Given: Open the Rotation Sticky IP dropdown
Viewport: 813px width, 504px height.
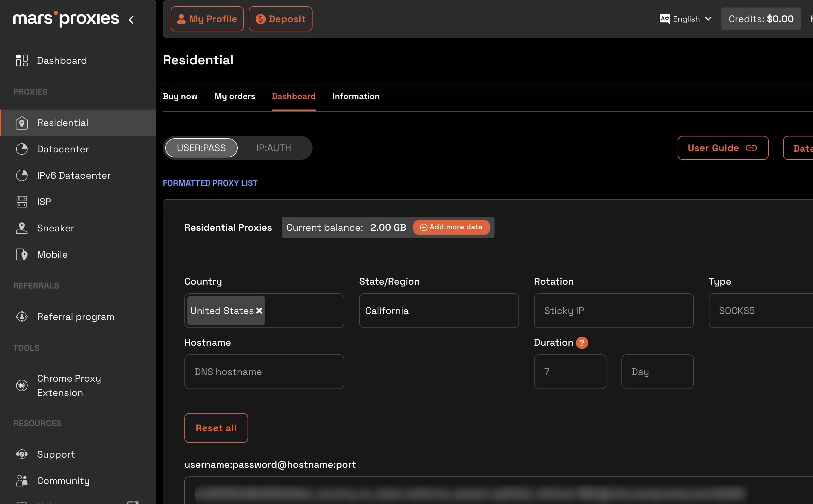Looking at the screenshot, I should (613, 311).
